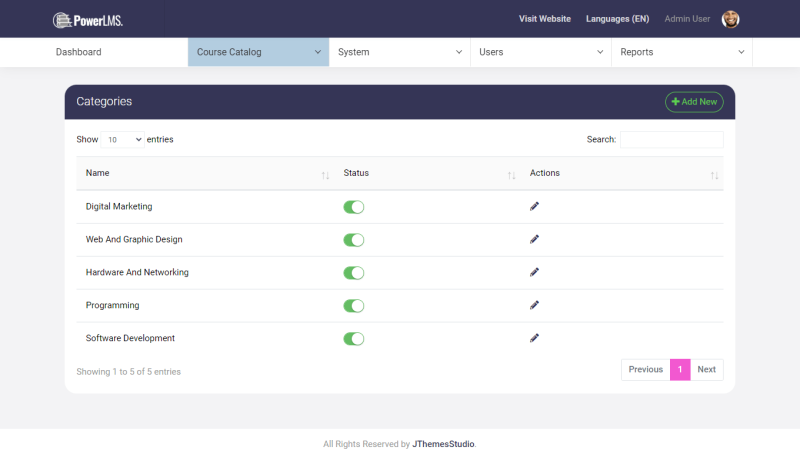Disable the Digital Marketing status toggle
Image resolution: width=800 pixels, height=460 pixels.
click(354, 207)
